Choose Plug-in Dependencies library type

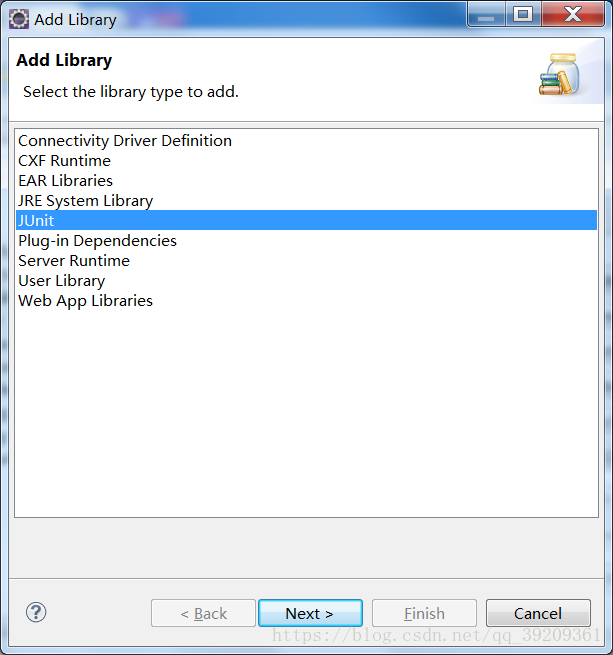(x=306, y=241)
